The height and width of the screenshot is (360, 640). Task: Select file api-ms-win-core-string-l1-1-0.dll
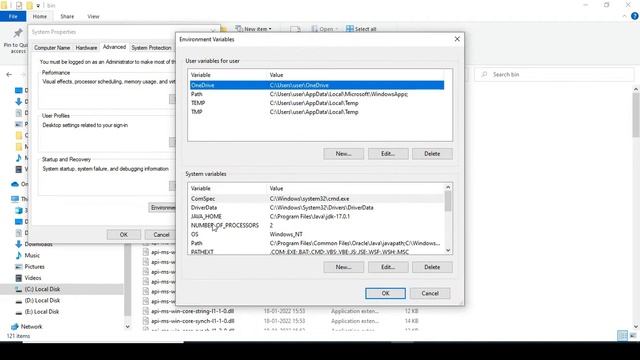[x=192, y=311]
